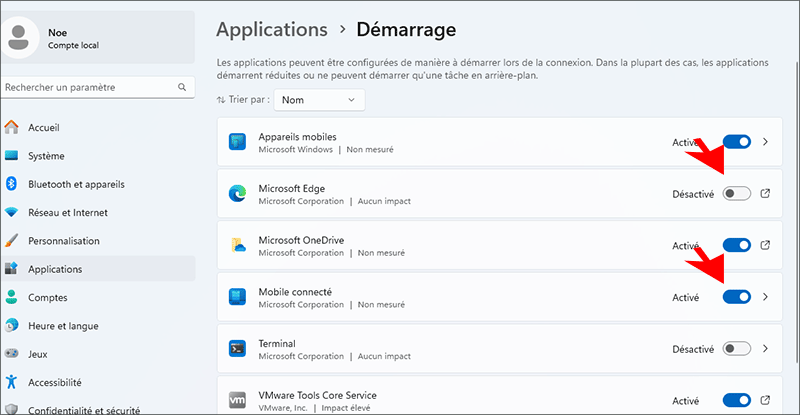Click Rechercher un paramètre search field
This screenshot has width=800, height=415.
click(98, 87)
